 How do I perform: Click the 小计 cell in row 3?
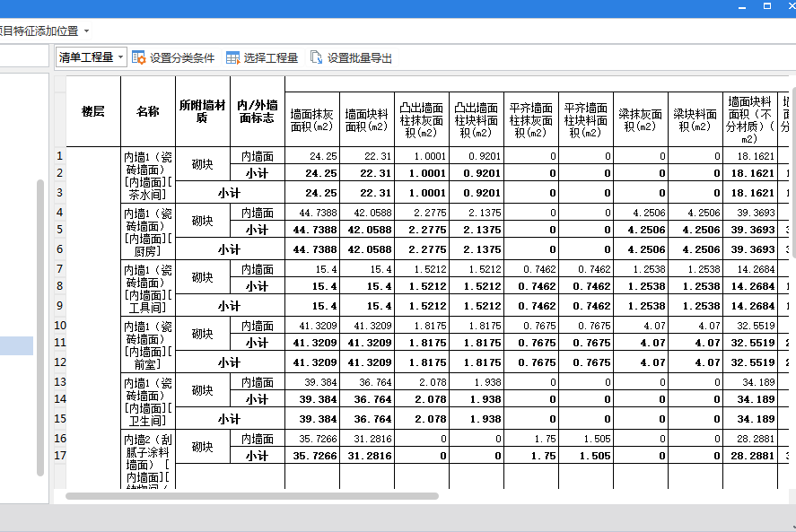click(x=230, y=193)
